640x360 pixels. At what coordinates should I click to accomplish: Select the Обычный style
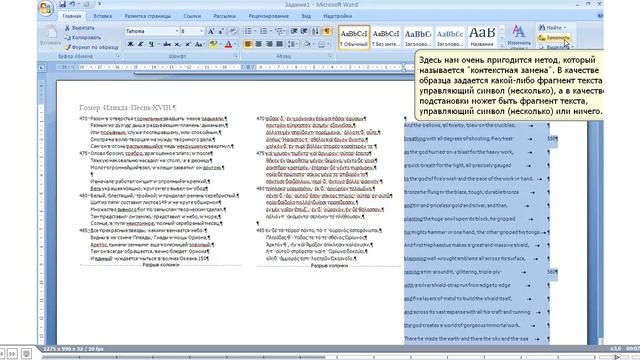click(354, 37)
